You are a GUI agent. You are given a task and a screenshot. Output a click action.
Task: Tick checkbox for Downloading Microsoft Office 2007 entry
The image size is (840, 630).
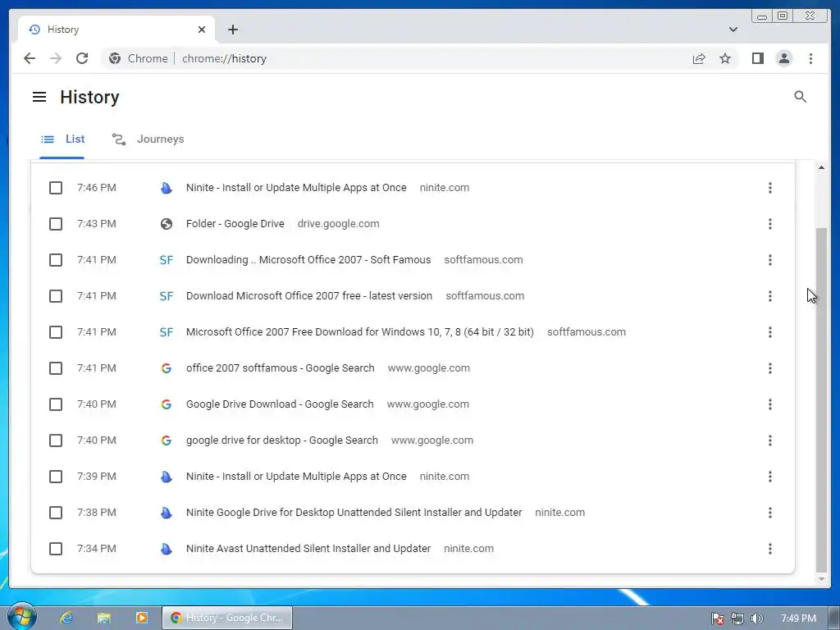[x=56, y=260]
